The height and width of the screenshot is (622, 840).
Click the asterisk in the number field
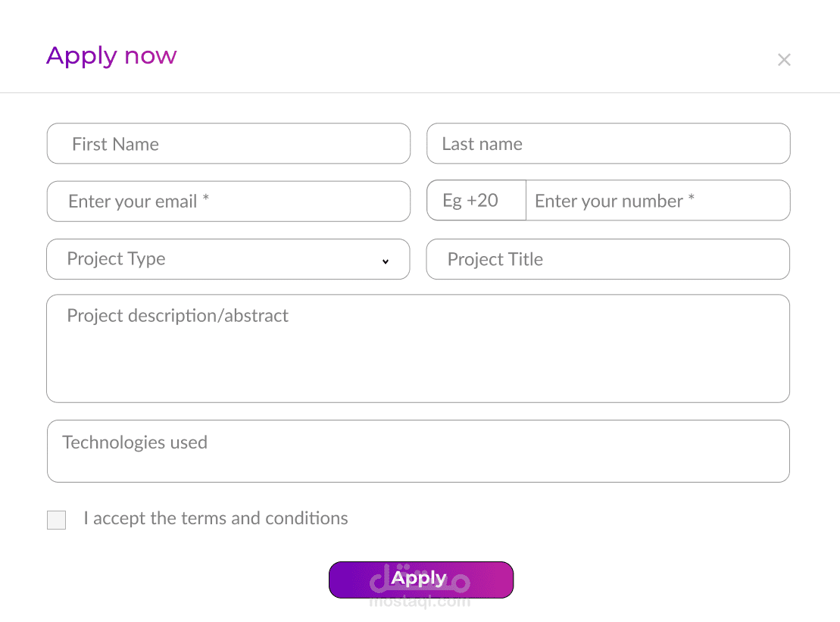(691, 199)
